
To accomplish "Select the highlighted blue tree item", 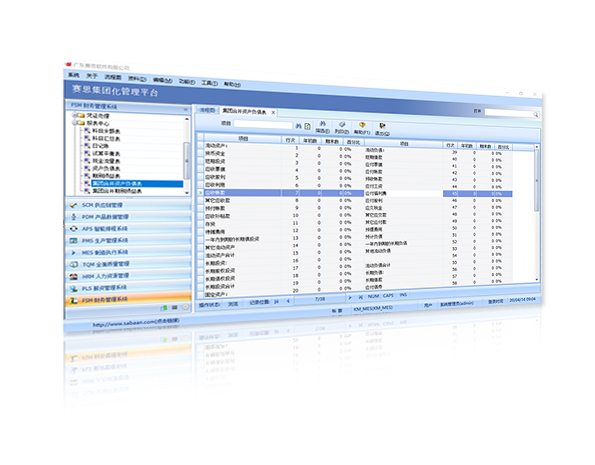I will pos(137,184).
